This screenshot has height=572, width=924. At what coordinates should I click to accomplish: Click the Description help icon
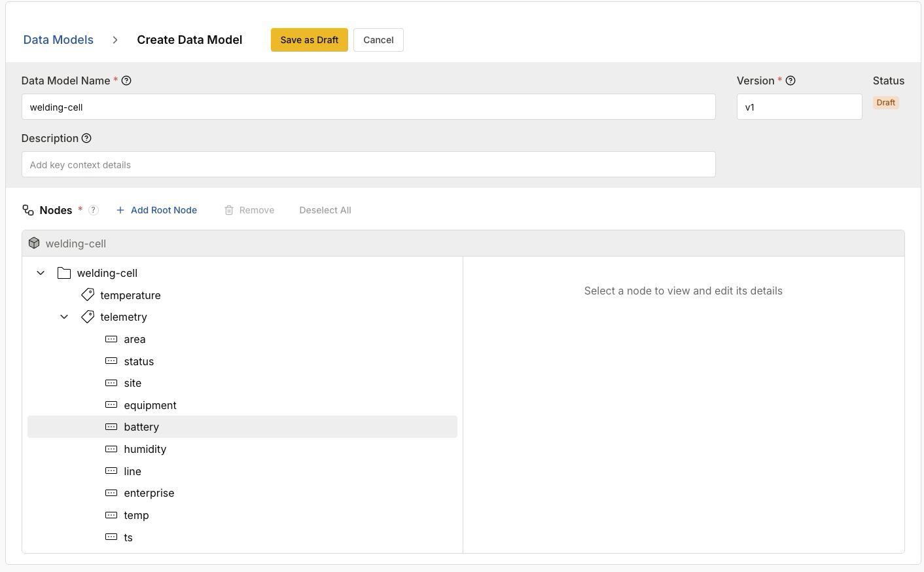click(86, 138)
